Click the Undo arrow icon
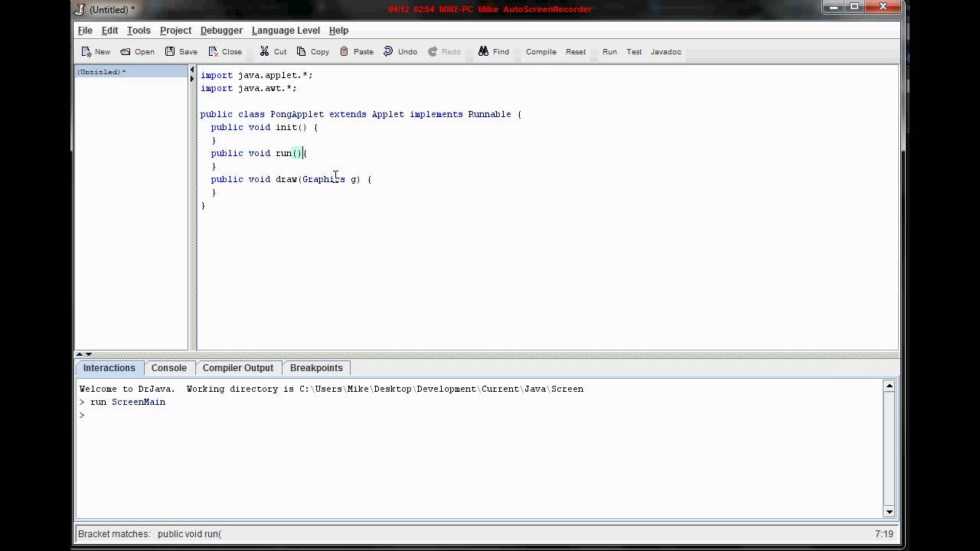The width and height of the screenshot is (980, 551). coord(388,52)
